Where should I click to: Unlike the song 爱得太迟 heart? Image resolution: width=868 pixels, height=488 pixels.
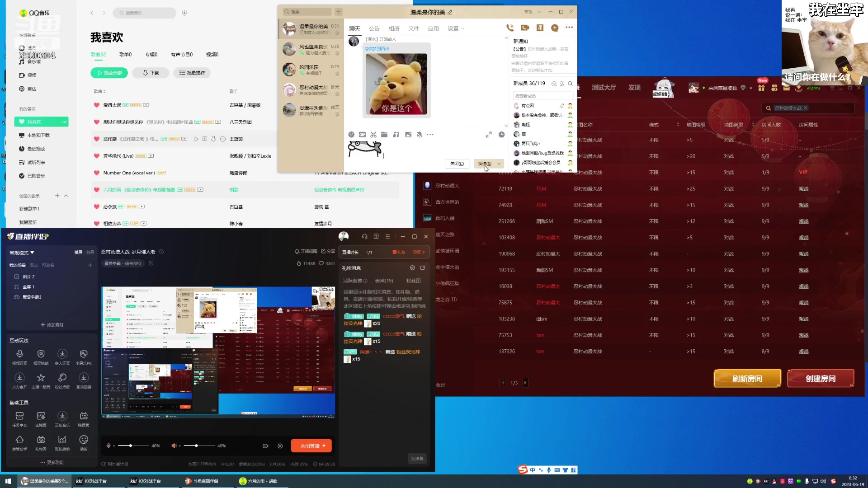point(96,105)
